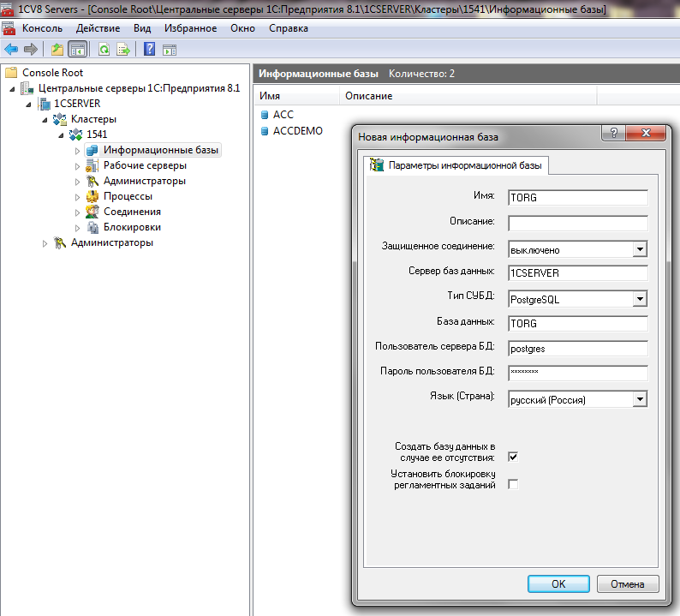
Task: Click the Help toolbar icon
Action: [x=150, y=49]
